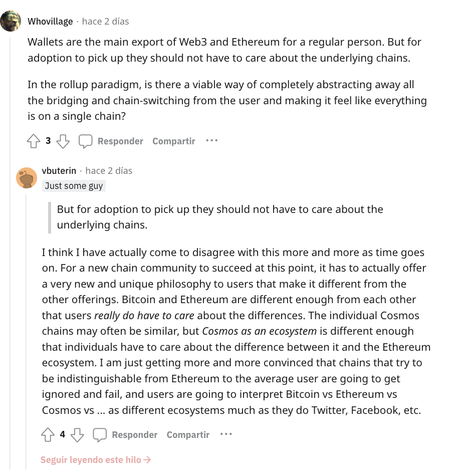Viewport: 470px width, 476px height.
Task: Open 'Seguir leyendo este hilo' link
Action: (96, 460)
